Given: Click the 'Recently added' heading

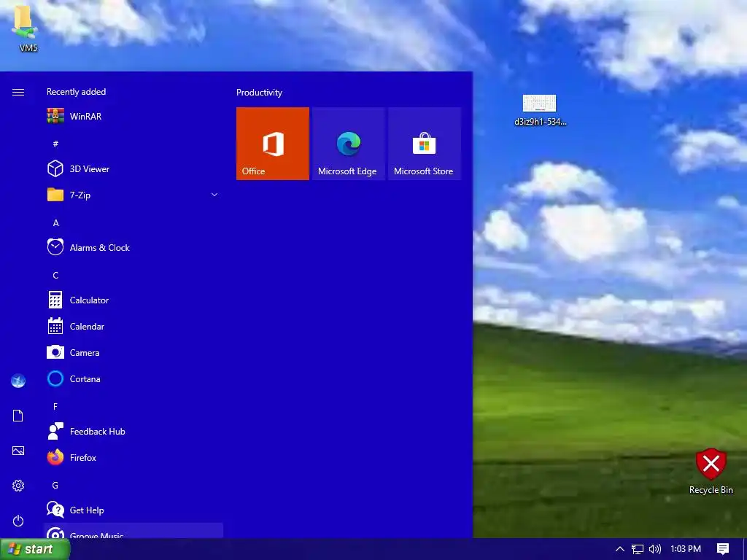Looking at the screenshot, I should [76, 92].
